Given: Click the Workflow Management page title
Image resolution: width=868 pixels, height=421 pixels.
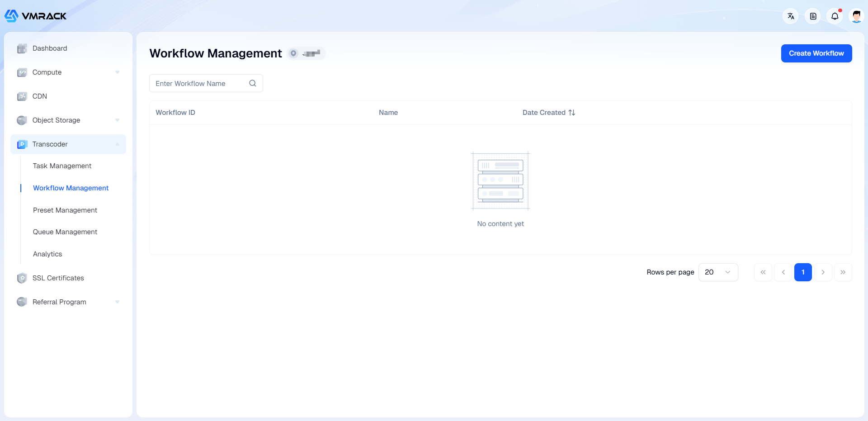Looking at the screenshot, I should pyautogui.click(x=216, y=53).
